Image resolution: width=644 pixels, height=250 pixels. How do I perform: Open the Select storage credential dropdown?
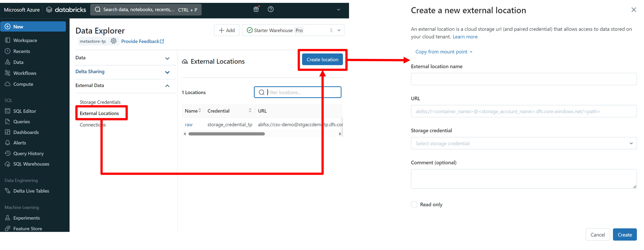[x=524, y=144]
